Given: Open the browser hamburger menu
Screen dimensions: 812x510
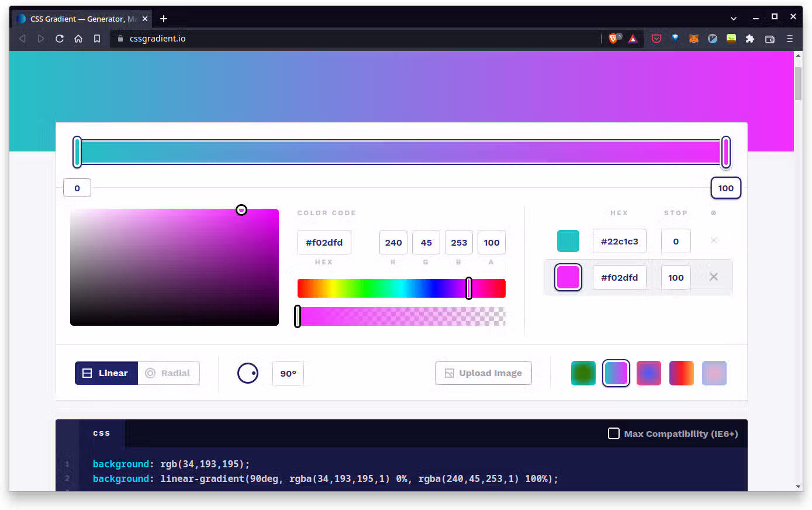Looking at the screenshot, I should click(790, 39).
